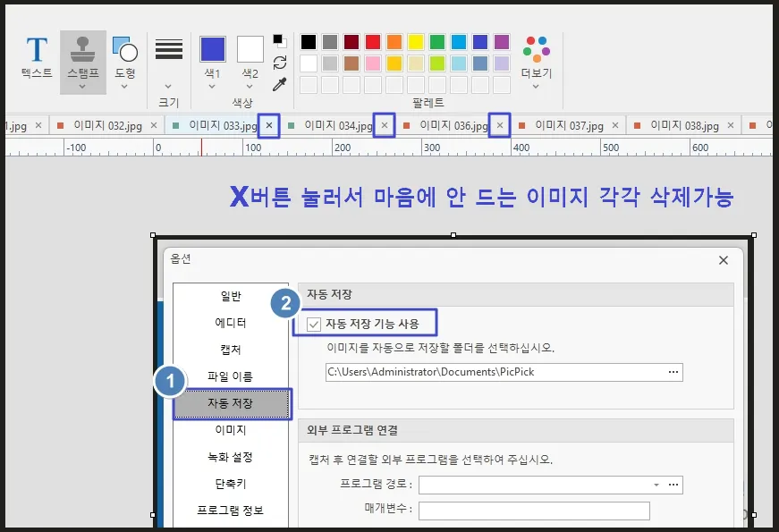Select 이미지 in options list
The height and width of the screenshot is (532, 779).
pos(231,430)
